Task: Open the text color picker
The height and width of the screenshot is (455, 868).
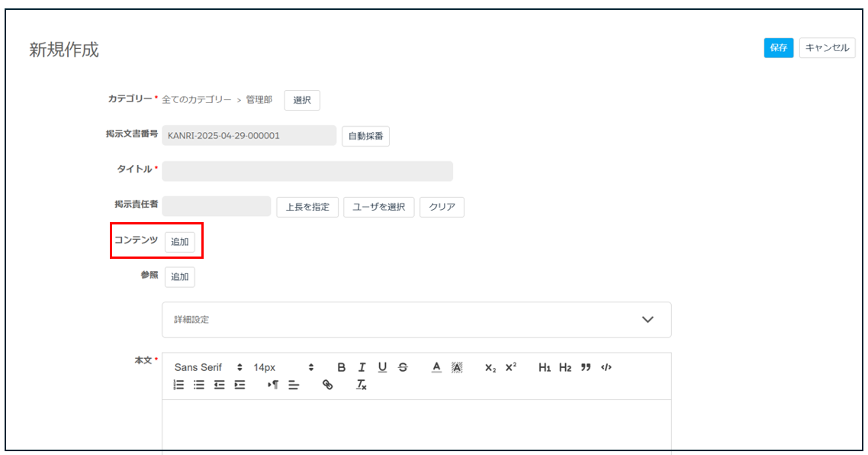Action: pos(436,367)
